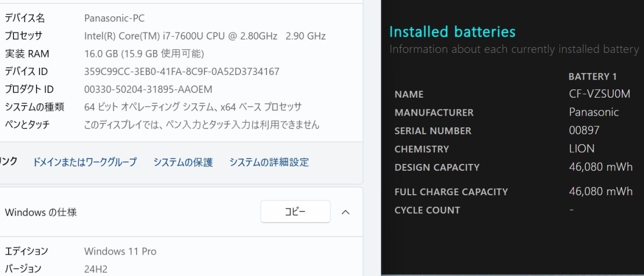644x276 pixels.
Task: Open the ドメインまたはワークグループ link
Action: pos(85,162)
